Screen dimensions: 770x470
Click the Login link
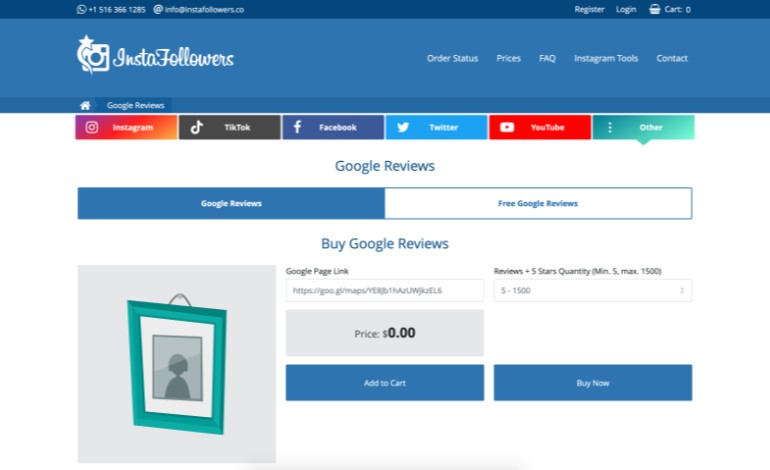click(626, 9)
